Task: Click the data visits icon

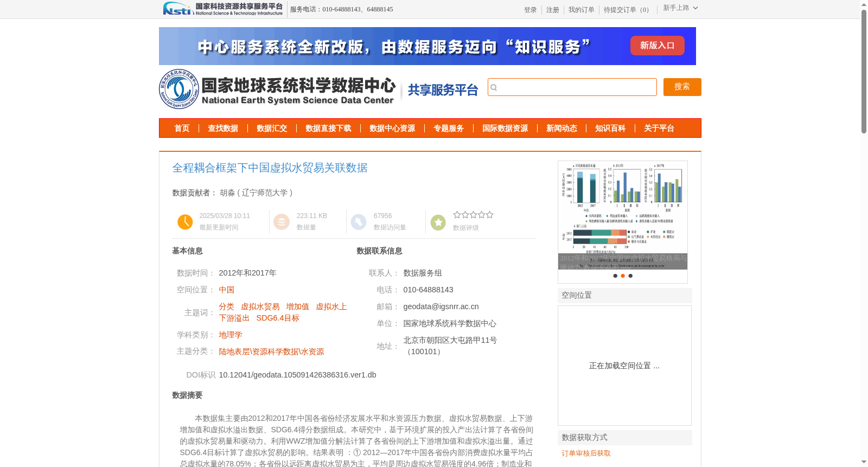Action: (359, 222)
